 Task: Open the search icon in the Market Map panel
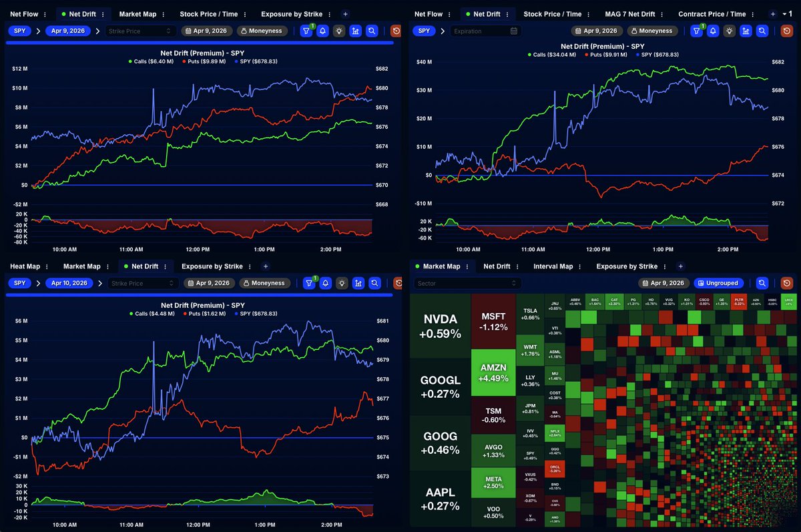pyautogui.click(x=762, y=282)
